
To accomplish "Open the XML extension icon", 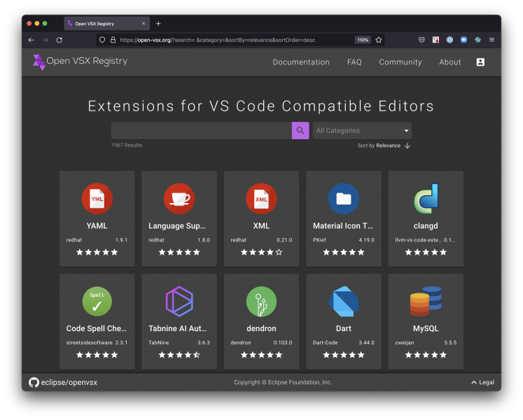I will pyautogui.click(x=261, y=199).
